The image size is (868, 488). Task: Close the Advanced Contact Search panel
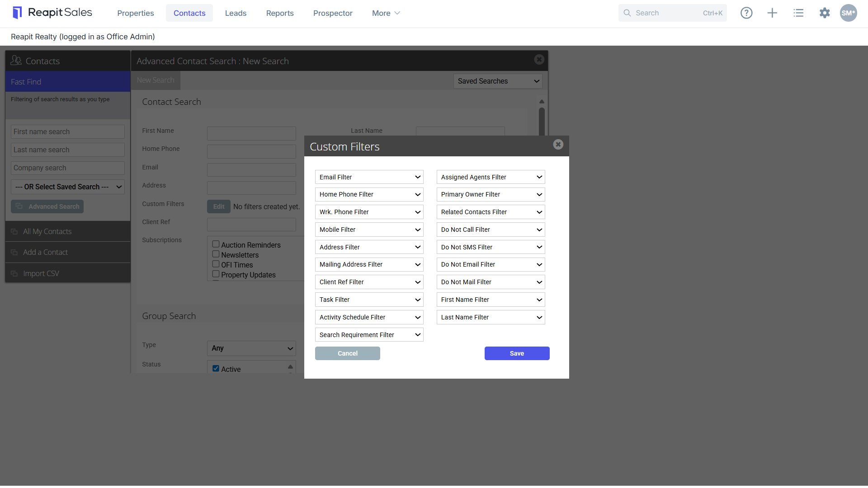coord(539,59)
